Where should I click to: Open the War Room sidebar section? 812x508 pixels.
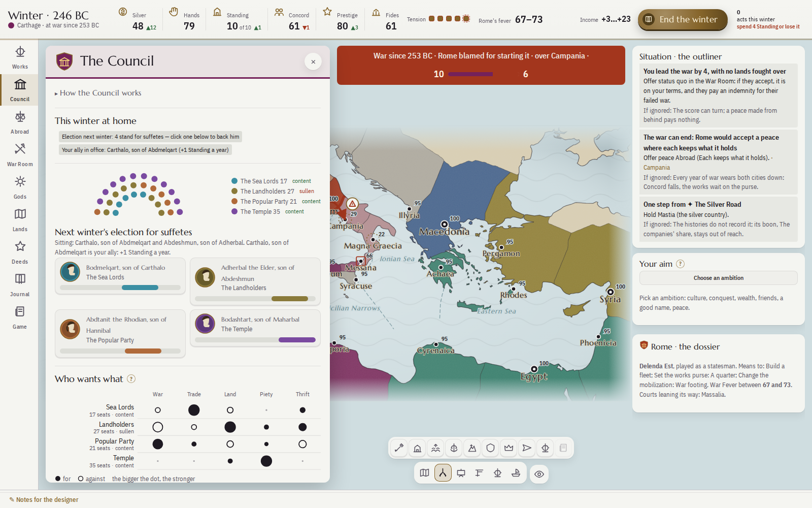20,154
